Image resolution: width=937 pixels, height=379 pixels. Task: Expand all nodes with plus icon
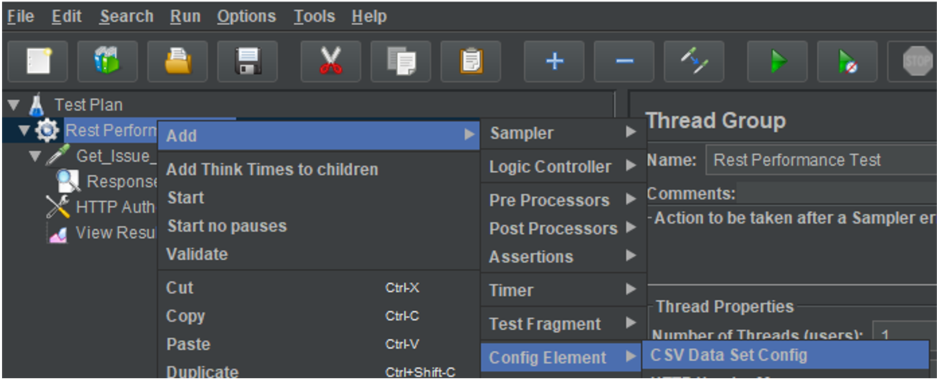pyautogui.click(x=554, y=61)
